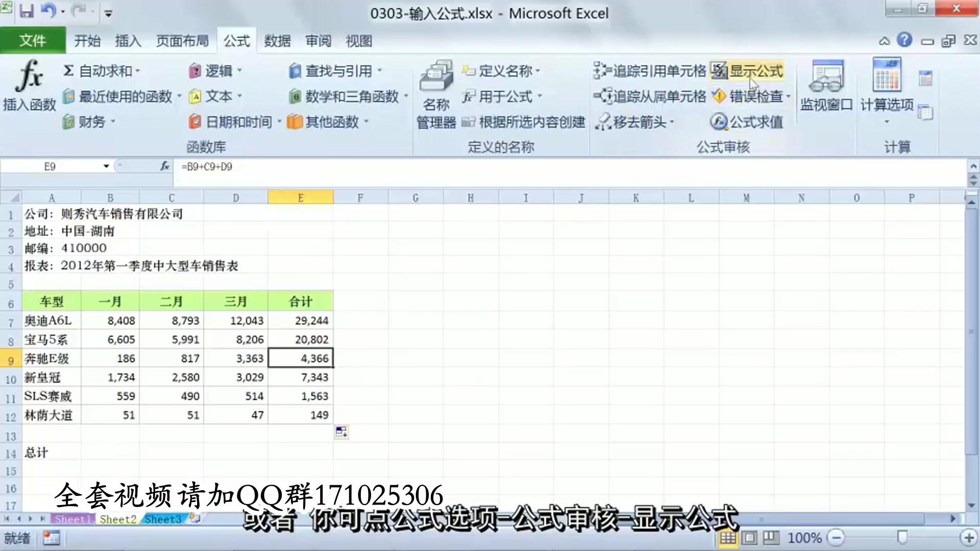Trace Precedents (追踪引用单元格)
The height and width of the screenshot is (551, 980).
(650, 71)
